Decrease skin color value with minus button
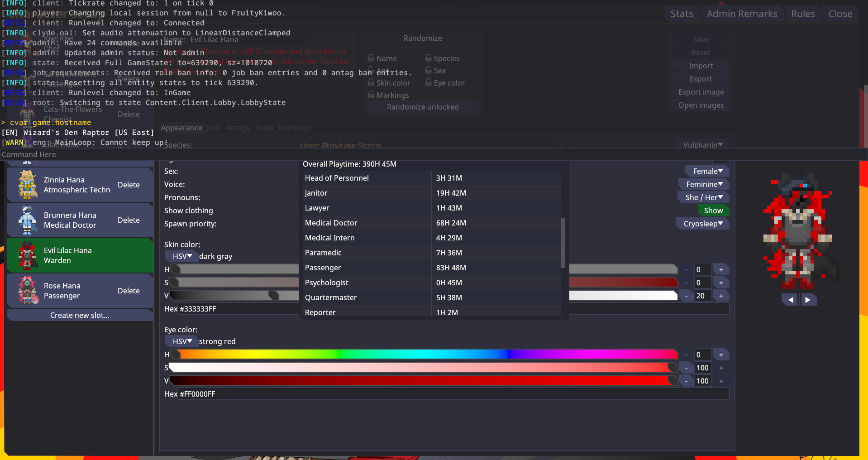 686,296
